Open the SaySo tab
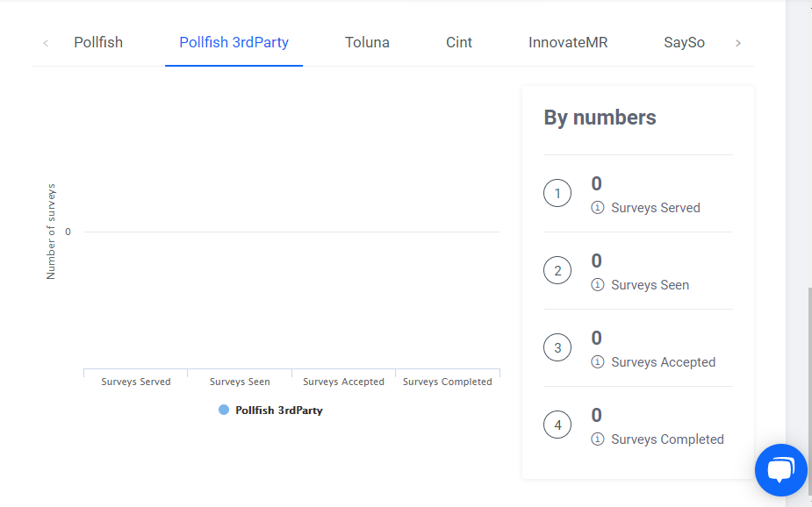 coord(684,42)
